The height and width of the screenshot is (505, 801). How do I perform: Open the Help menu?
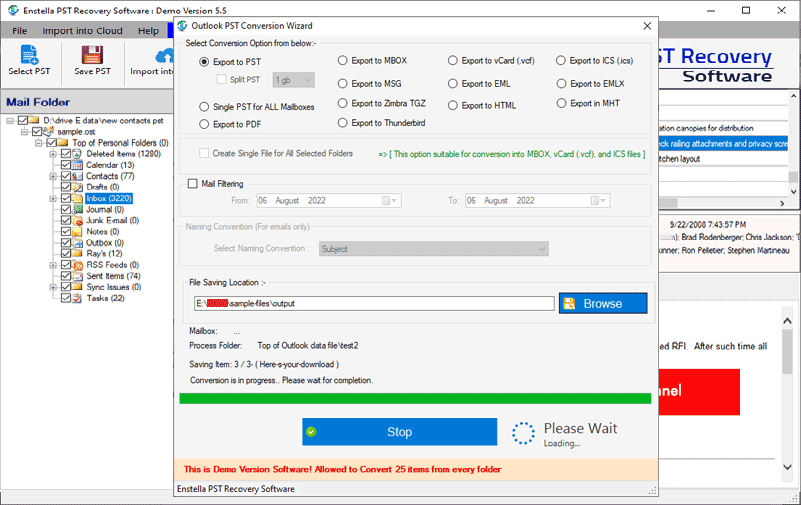(x=148, y=31)
